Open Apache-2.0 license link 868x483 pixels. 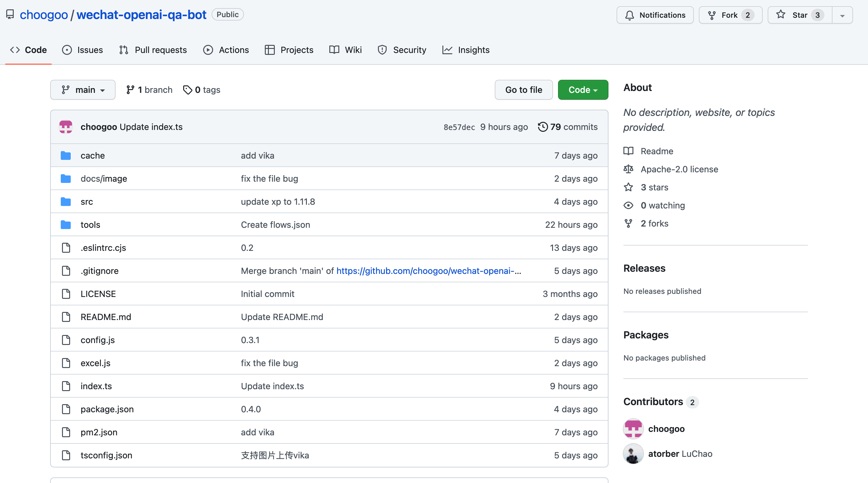[x=679, y=169]
